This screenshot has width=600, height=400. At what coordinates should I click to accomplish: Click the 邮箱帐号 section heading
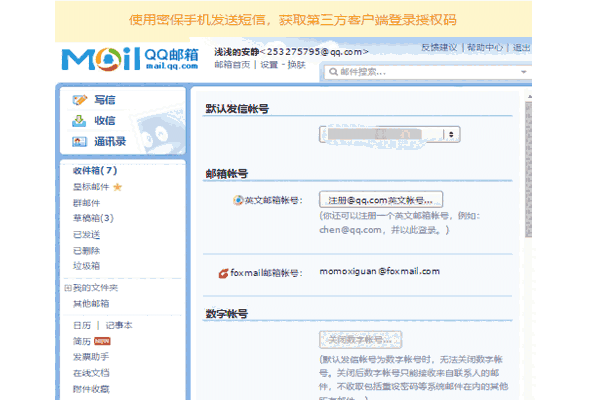coord(227,174)
